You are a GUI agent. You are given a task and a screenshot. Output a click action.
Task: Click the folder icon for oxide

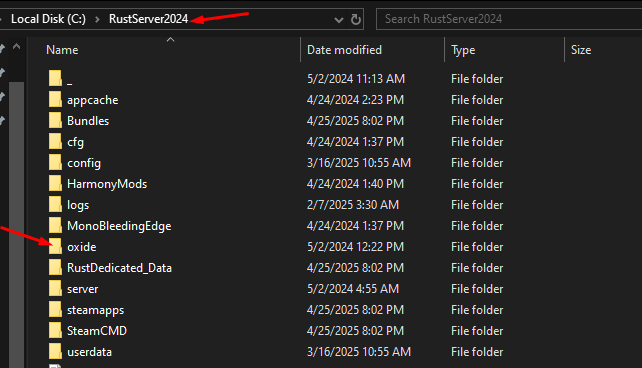55,247
